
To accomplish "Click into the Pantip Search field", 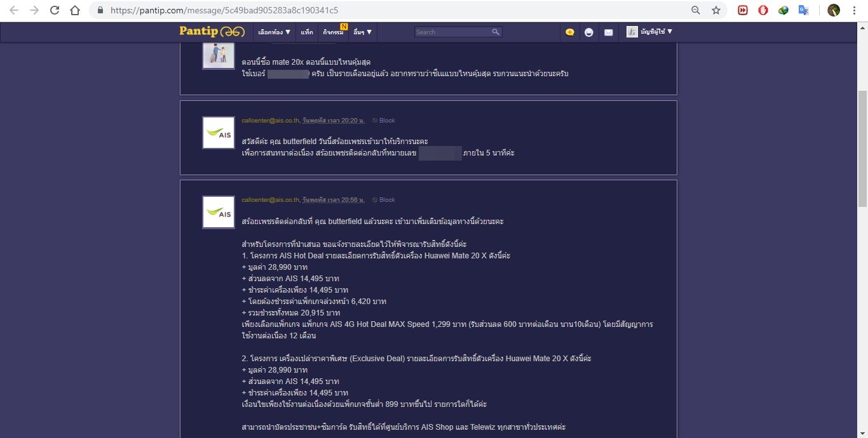I will pyautogui.click(x=452, y=32).
